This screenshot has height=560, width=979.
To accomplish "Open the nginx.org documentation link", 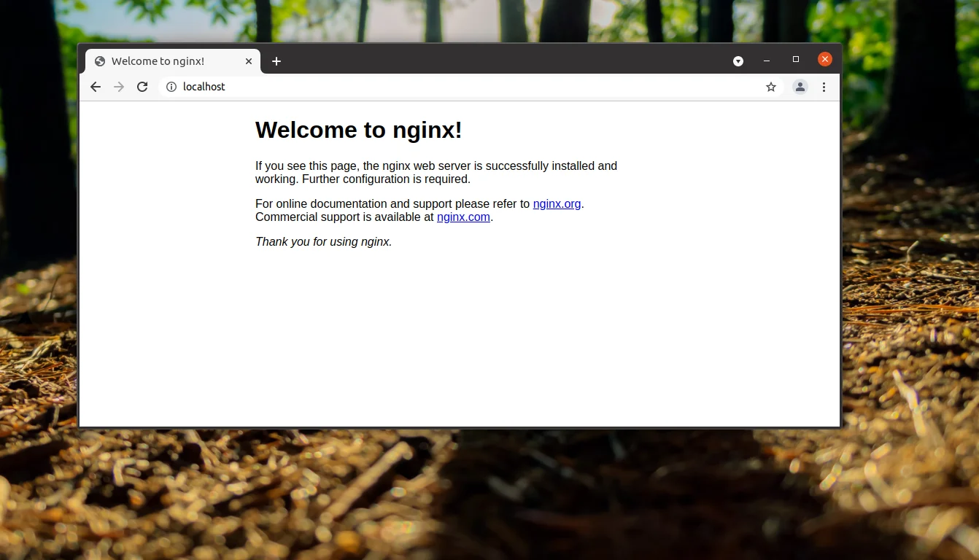I will click(557, 203).
